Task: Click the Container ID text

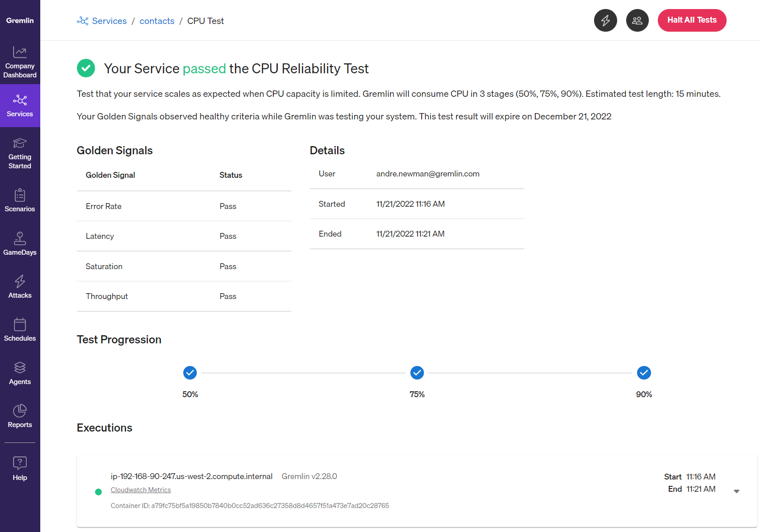Action: 250,506
